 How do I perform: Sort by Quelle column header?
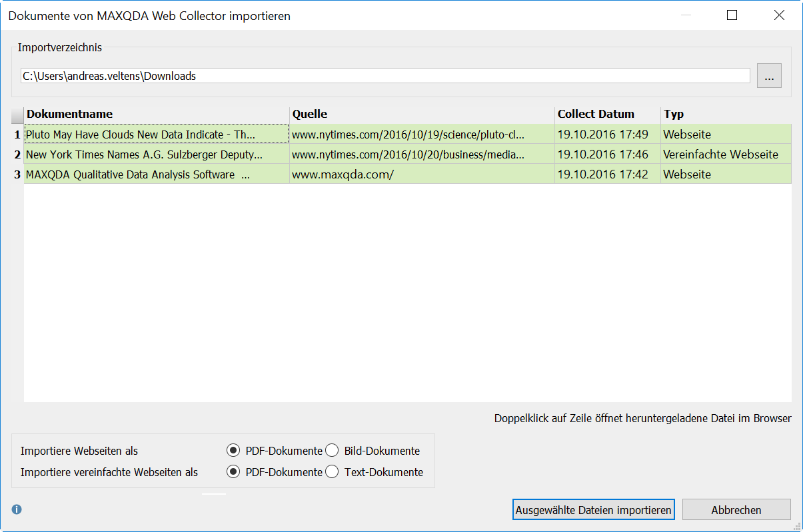[x=421, y=114]
